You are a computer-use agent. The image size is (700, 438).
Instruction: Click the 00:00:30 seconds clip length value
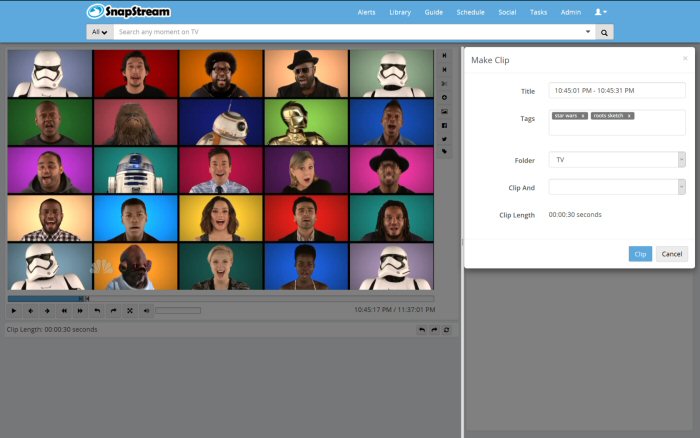[x=575, y=215]
